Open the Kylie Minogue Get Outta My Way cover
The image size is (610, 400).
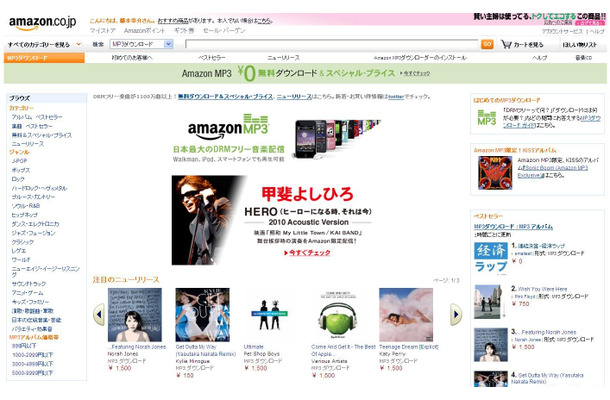tap(202, 315)
